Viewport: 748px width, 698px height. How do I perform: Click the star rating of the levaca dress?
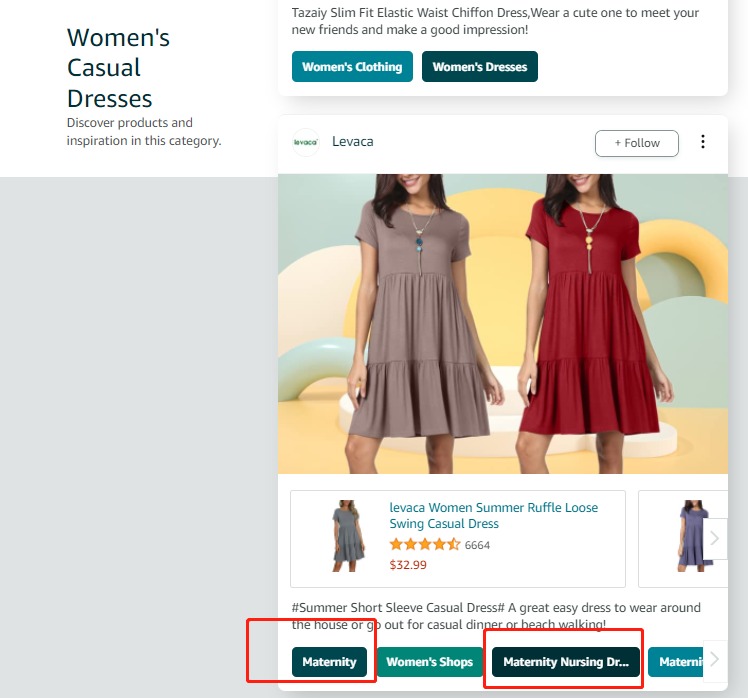pyautogui.click(x=425, y=544)
